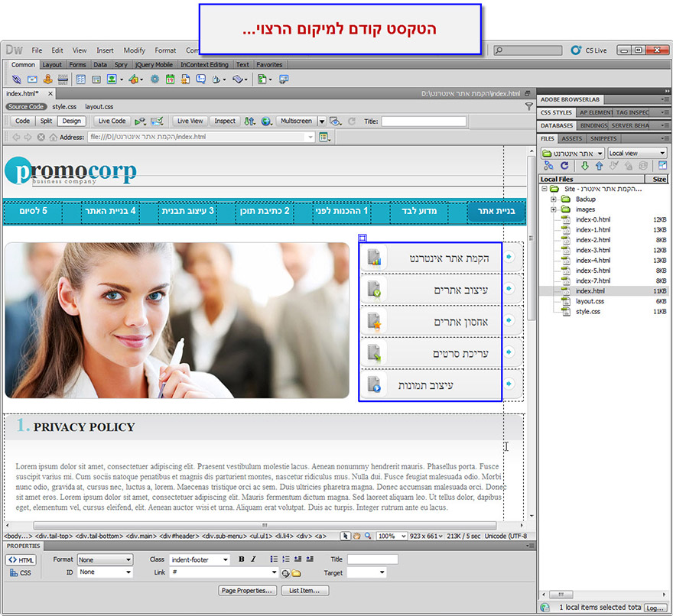Viewport: 673px width, 616px height.
Task: Open Multiscreen dropdown arrow
Action: (x=322, y=122)
